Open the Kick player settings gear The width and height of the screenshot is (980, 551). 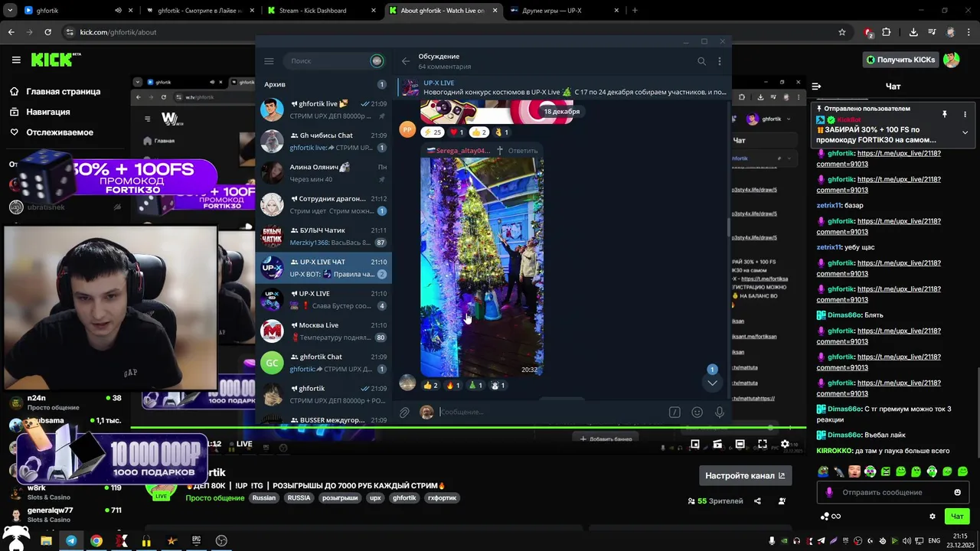click(x=785, y=444)
